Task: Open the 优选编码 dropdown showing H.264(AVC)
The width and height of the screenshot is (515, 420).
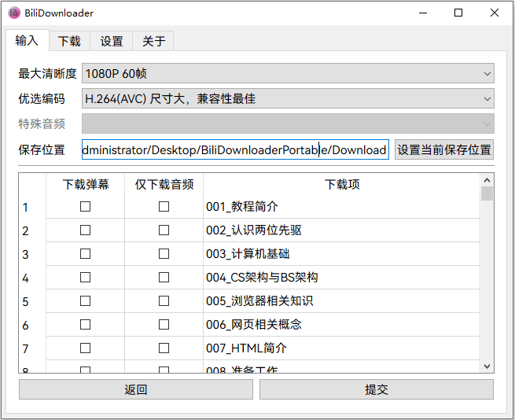Action: pos(288,98)
